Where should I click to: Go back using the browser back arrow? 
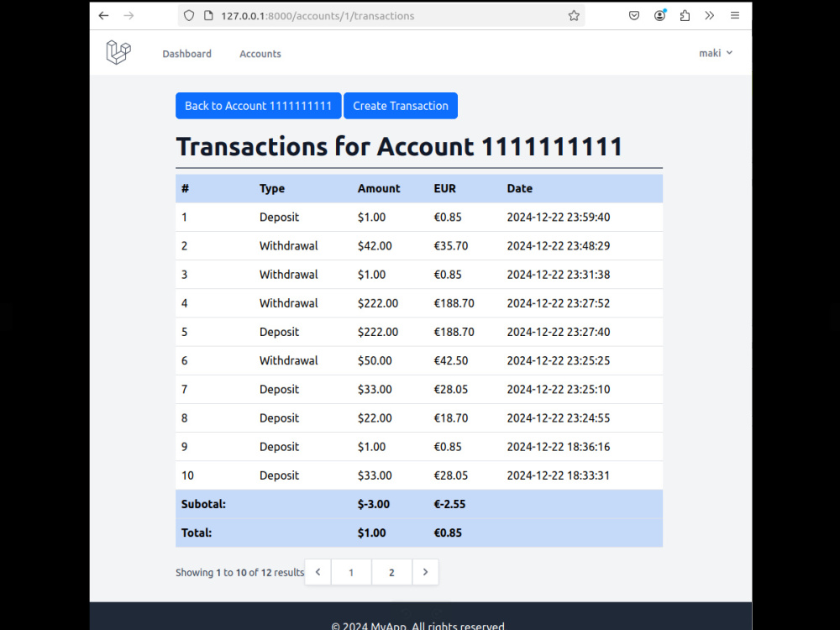coord(103,15)
